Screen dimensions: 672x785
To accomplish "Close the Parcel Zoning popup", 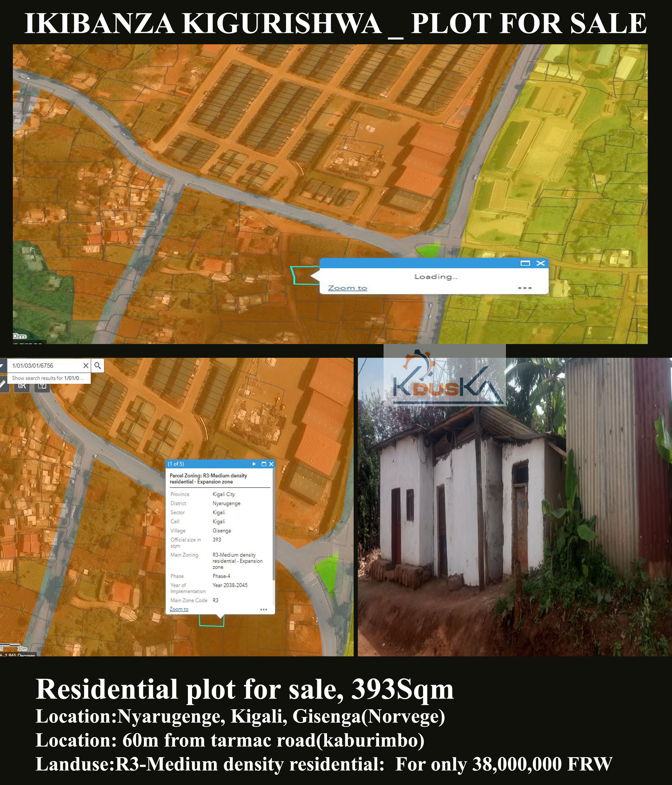I will [272, 464].
